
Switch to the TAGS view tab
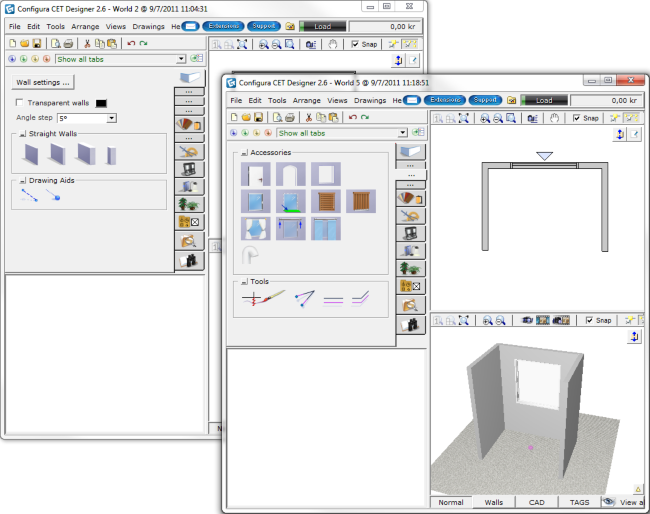(x=579, y=502)
